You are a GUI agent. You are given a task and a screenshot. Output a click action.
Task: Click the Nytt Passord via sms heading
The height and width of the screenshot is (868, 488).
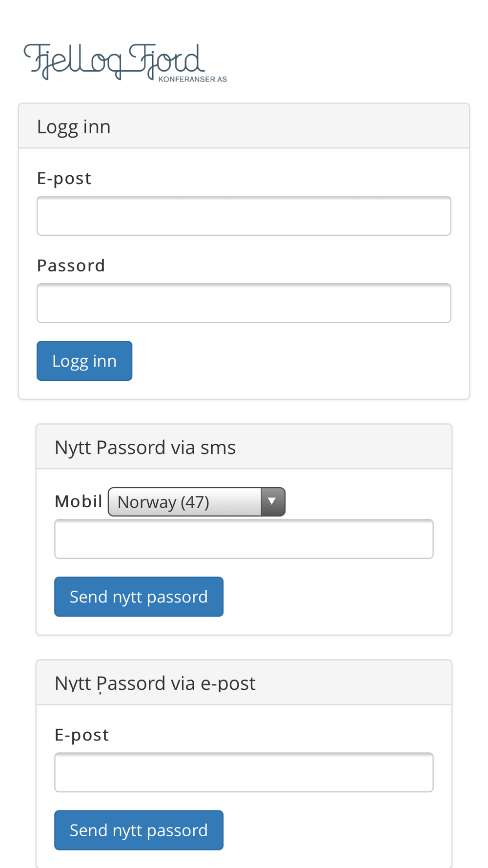tap(145, 447)
